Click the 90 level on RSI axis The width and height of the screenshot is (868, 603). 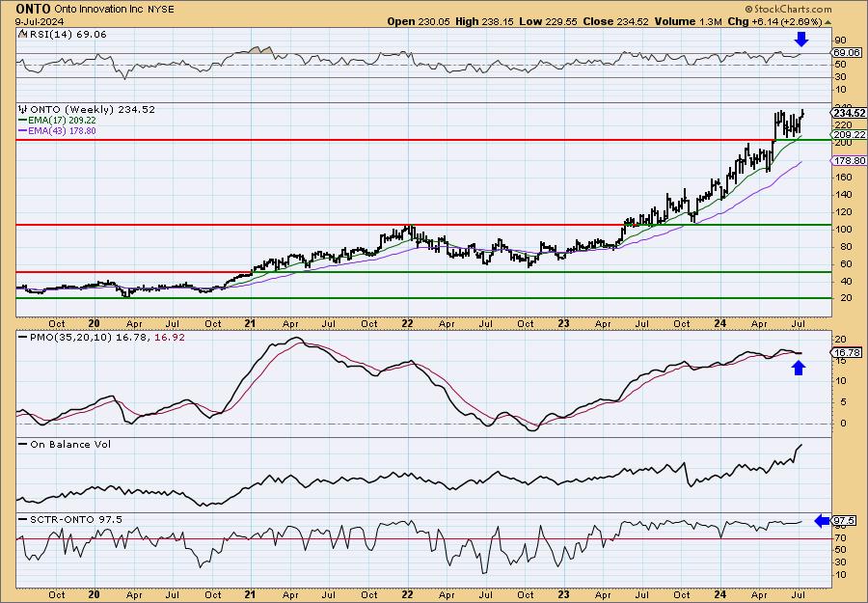(x=840, y=41)
